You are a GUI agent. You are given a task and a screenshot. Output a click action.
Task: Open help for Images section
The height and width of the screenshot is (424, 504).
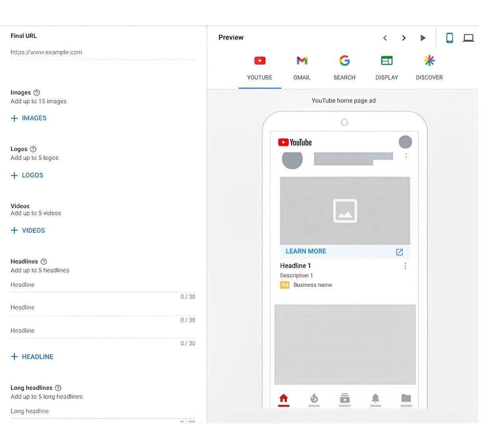coord(37,93)
